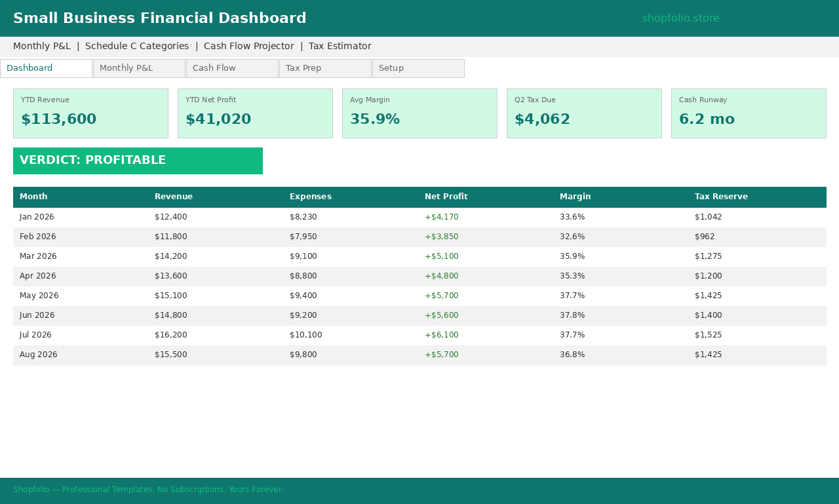
Task: Click tax reserve value $1,400
Action: click(709, 315)
